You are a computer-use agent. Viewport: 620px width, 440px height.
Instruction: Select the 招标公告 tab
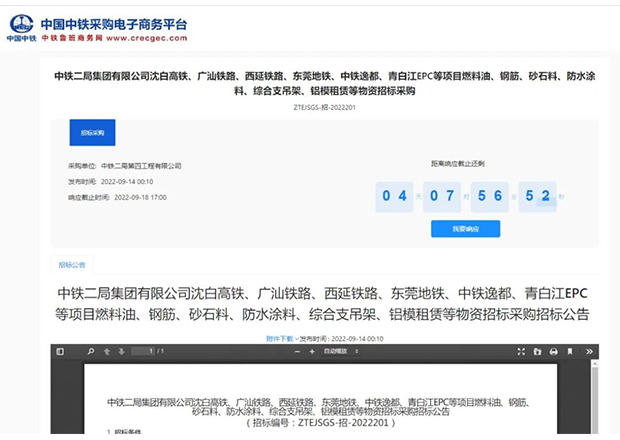[x=72, y=265]
